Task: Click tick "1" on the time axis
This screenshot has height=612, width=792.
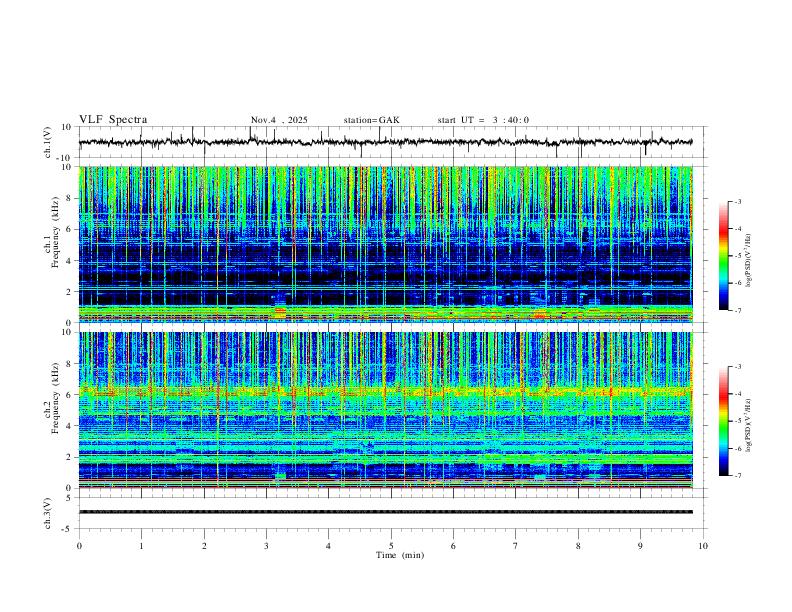Action: [x=141, y=546]
